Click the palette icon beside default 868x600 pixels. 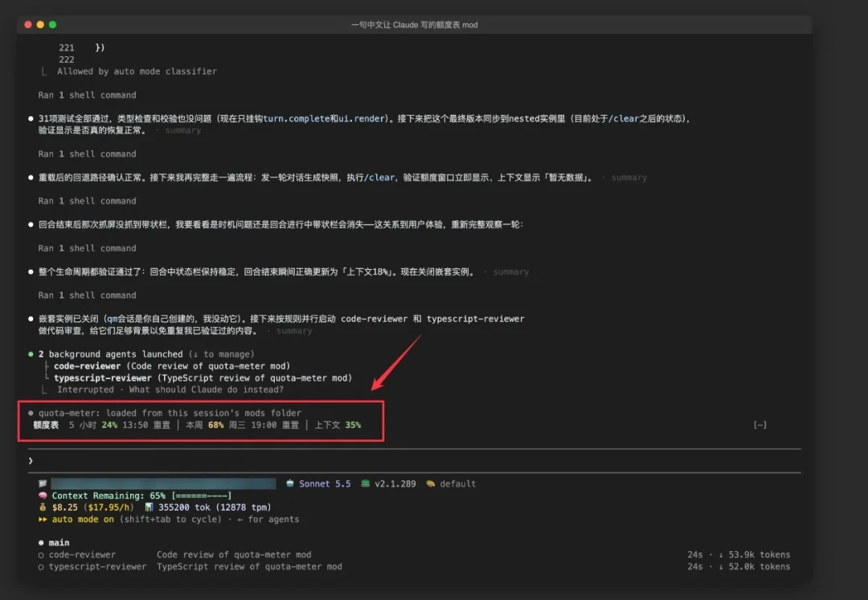click(x=430, y=484)
